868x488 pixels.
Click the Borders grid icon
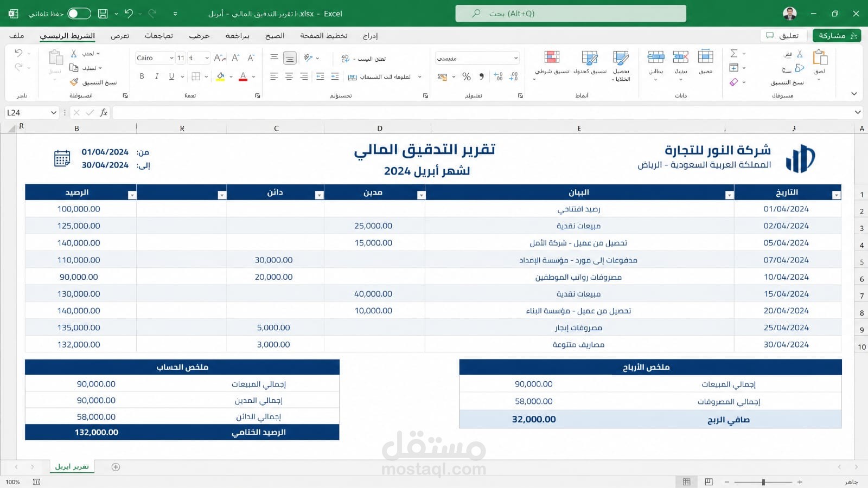pos(196,76)
